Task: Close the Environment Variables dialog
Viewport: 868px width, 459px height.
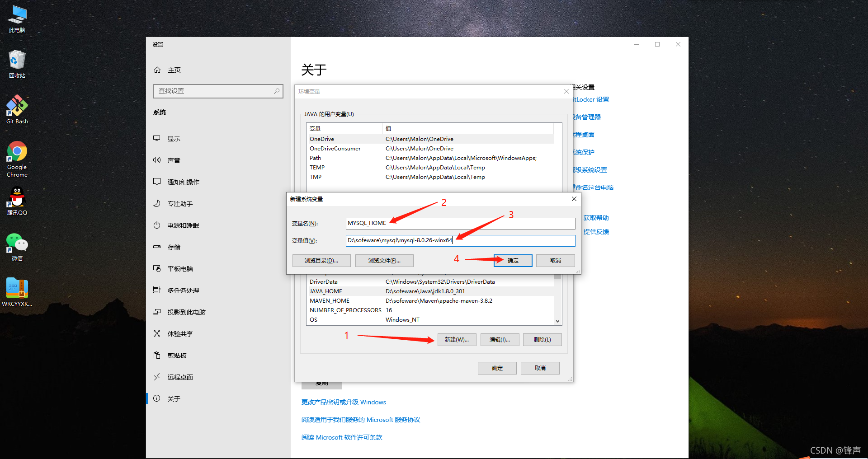Action: [x=566, y=91]
